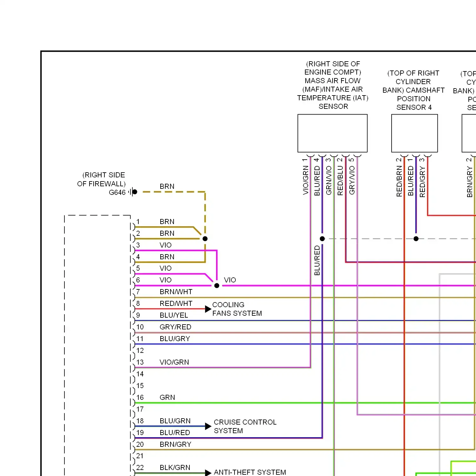Image resolution: width=476 pixels, height=476 pixels.
Task: Click the BRN label at connector pin 2
Action: click(x=167, y=233)
